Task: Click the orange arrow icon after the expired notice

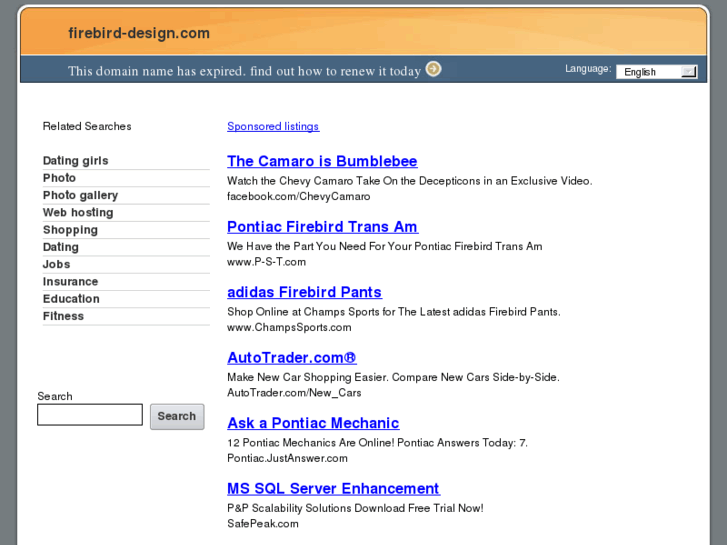Action: pos(434,69)
